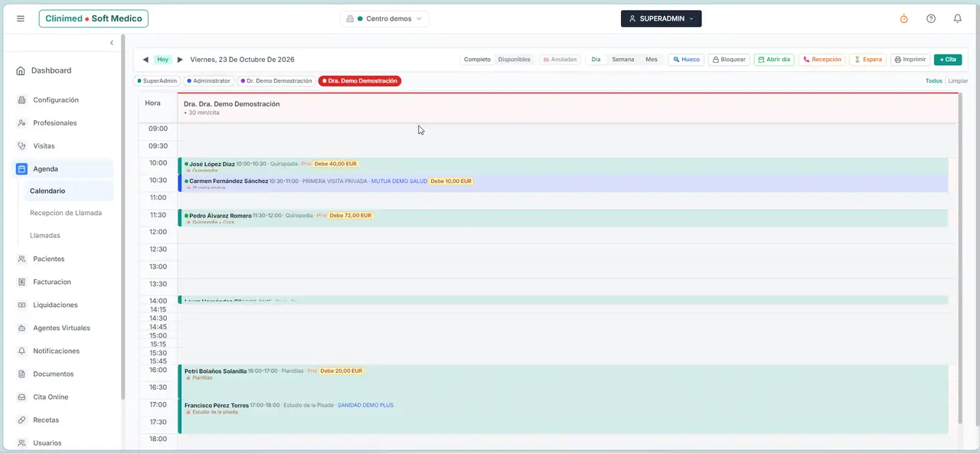
Task: Go to the next day arrow
Action: [181, 60]
